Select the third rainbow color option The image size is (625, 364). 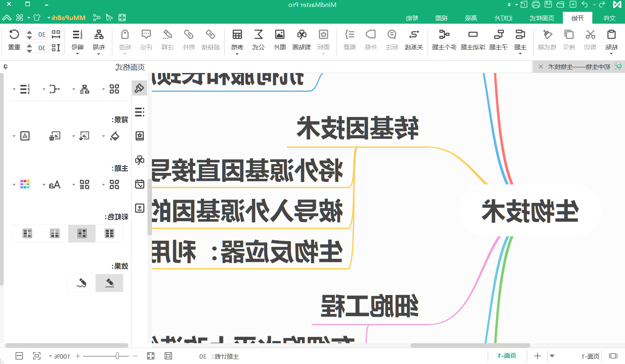[x=54, y=233]
